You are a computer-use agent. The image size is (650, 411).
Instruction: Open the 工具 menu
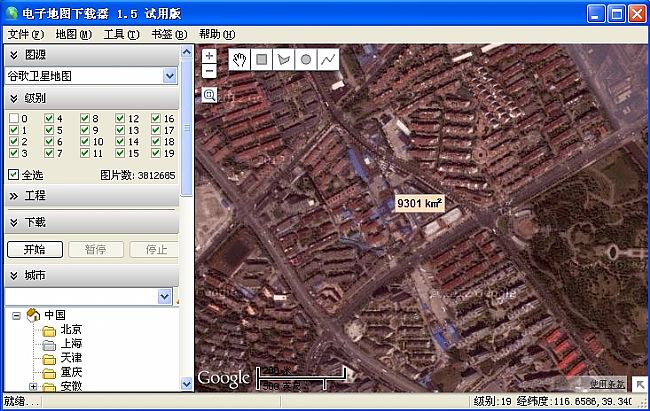(x=121, y=34)
